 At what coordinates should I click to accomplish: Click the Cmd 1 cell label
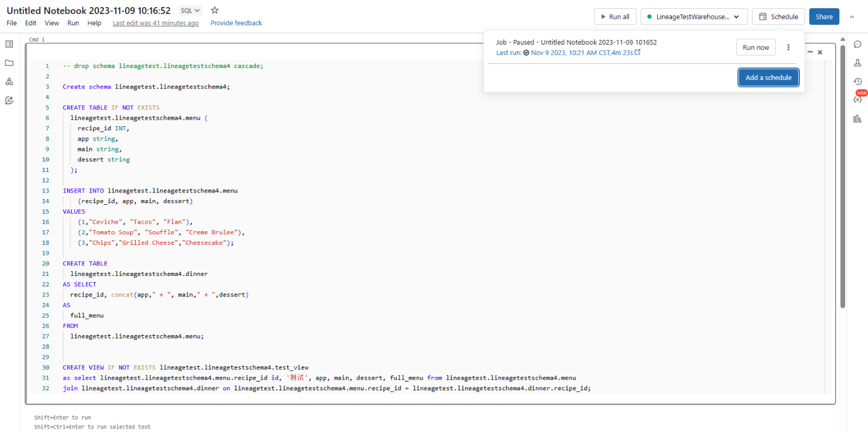(36, 39)
